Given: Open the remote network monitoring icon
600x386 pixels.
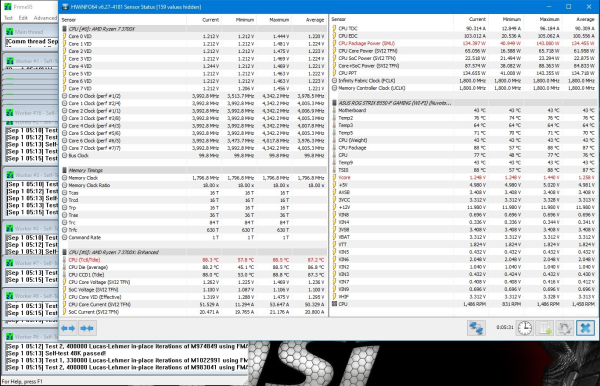Looking at the screenshot, I should pyautogui.click(x=476, y=328).
